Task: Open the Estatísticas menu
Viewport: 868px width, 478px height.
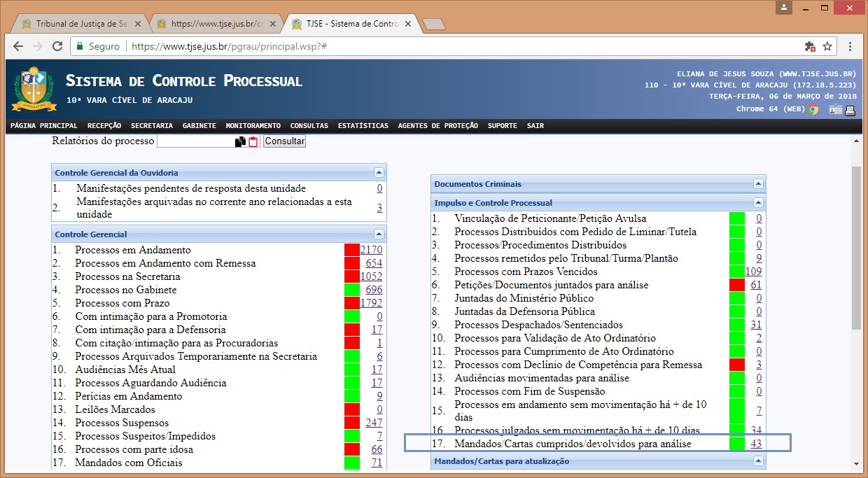Action: (x=363, y=126)
